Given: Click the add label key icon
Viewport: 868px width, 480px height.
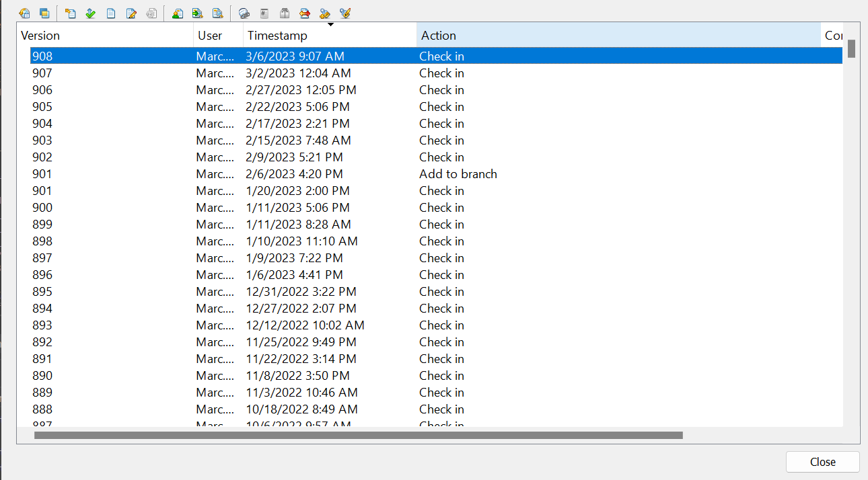Looking at the screenshot, I should coord(324,13).
